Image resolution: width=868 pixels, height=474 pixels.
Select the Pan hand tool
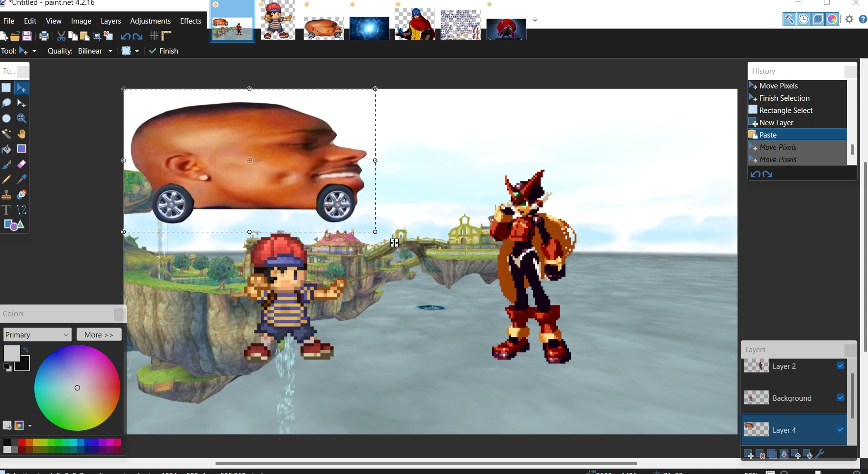(22, 134)
